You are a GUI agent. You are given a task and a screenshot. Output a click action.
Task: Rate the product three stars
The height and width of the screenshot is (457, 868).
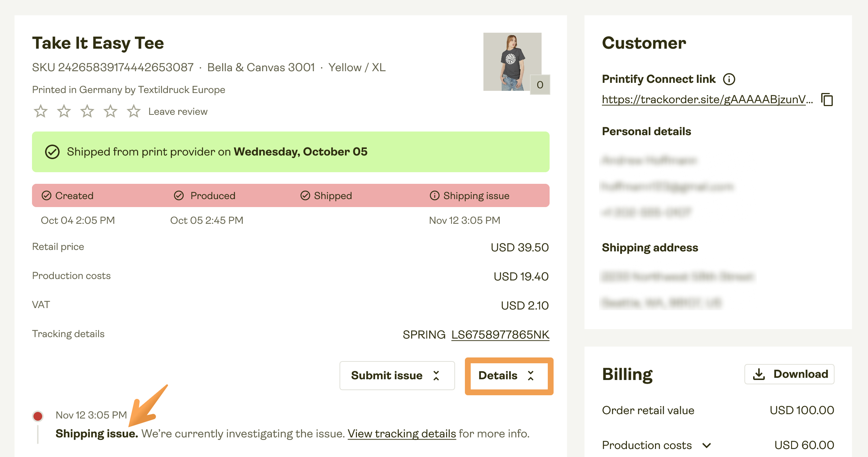[x=87, y=112]
